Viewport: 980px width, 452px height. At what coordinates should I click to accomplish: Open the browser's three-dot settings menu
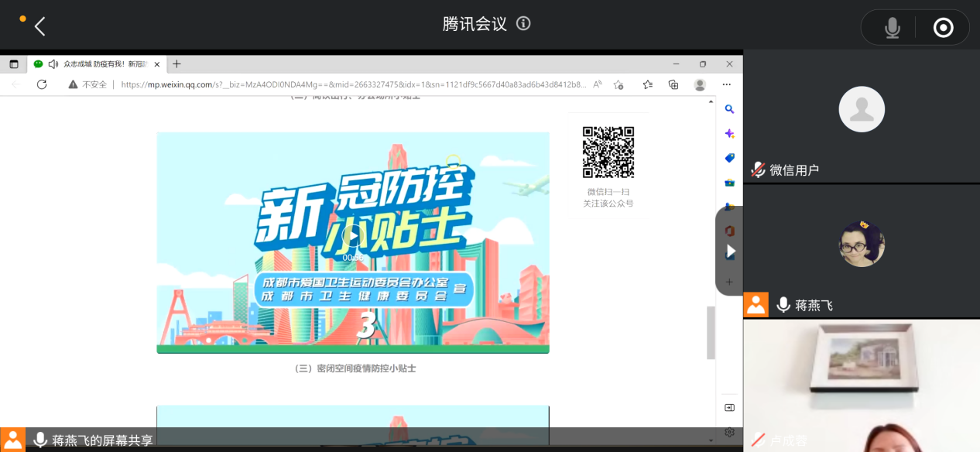click(x=726, y=84)
